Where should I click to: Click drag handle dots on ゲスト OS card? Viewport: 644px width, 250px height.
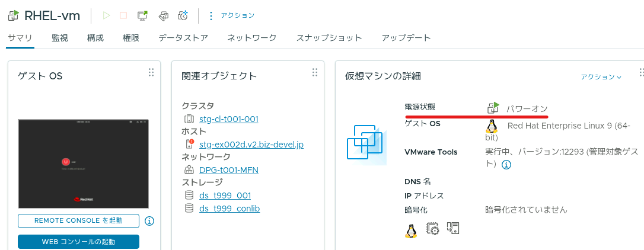(x=151, y=72)
